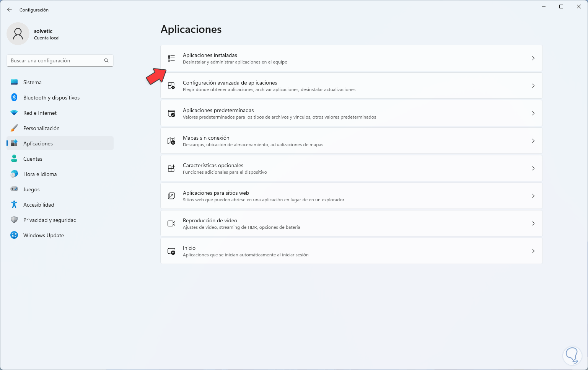Open the Sistema section
The height and width of the screenshot is (370, 588).
pyautogui.click(x=32, y=82)
